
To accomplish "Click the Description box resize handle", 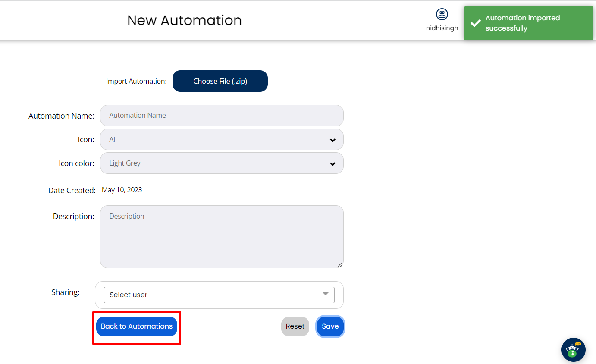I will coord(340,264).
